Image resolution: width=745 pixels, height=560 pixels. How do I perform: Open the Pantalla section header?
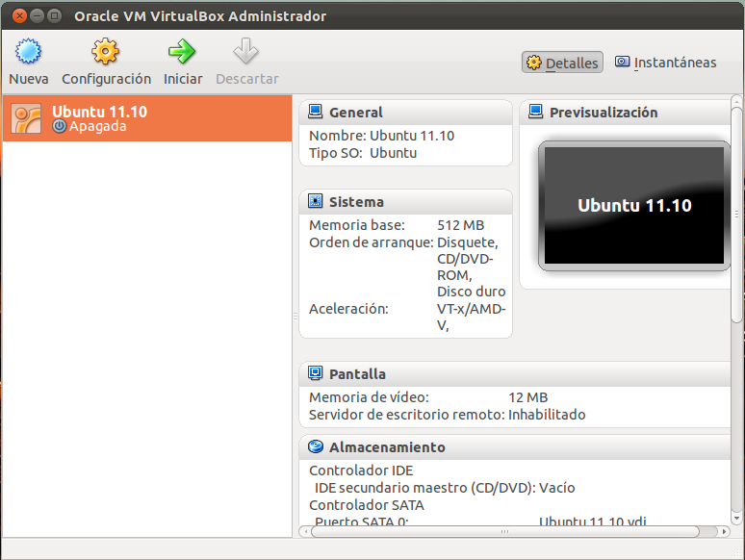(x=515, y=374)
